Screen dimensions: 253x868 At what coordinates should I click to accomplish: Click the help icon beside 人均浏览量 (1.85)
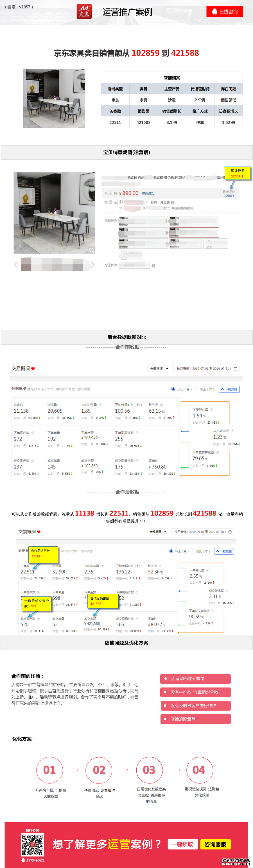click(x=100, y=405)
